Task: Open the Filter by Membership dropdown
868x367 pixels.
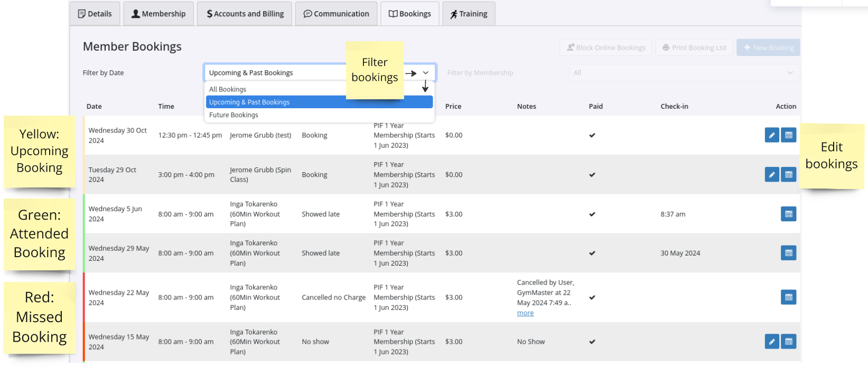Action: pos(683,73)
